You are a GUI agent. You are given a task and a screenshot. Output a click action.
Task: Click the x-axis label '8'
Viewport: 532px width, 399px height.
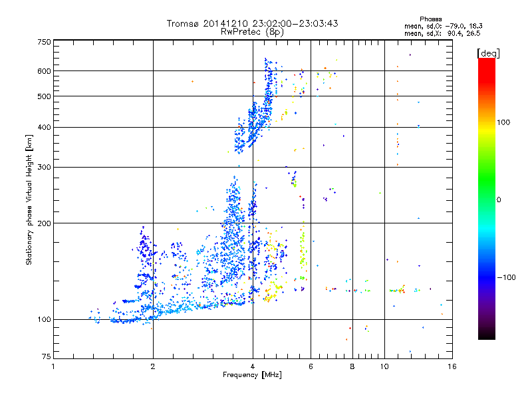pyautogui.click(x=352, y=366)
